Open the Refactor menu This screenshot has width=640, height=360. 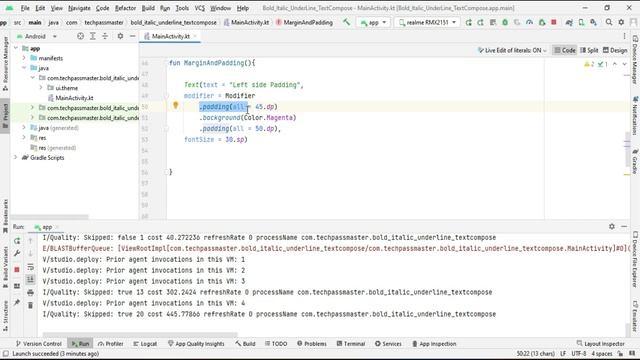[x=125, y=8]
